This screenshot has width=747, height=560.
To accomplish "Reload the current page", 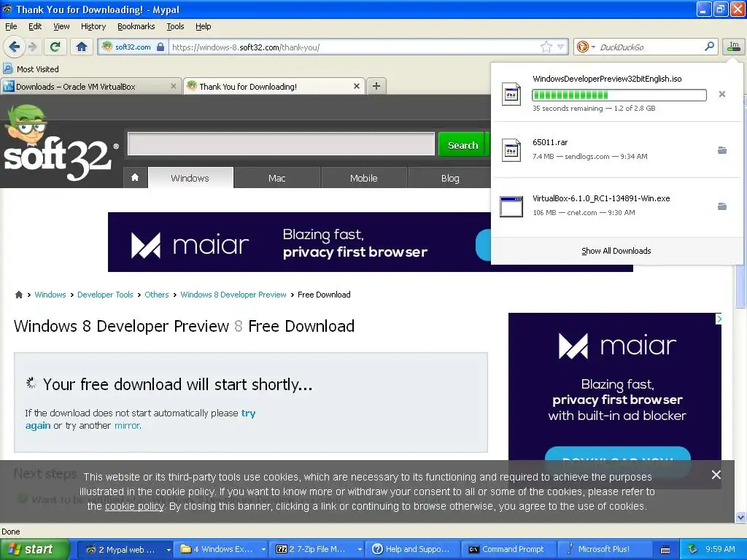I will tap(55, 47).
